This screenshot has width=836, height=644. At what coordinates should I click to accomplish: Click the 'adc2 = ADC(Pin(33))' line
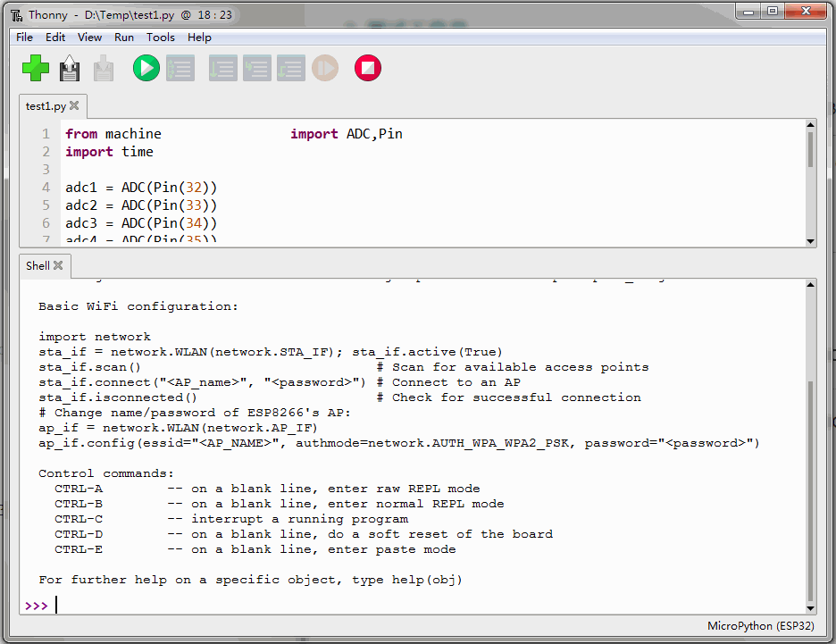coord(141,205)
